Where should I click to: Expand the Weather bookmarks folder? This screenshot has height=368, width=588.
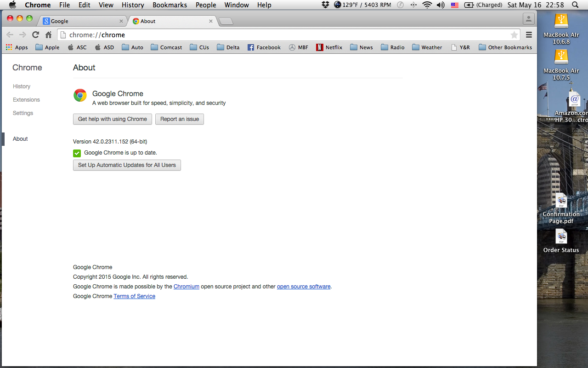click(x=427, y=47)
